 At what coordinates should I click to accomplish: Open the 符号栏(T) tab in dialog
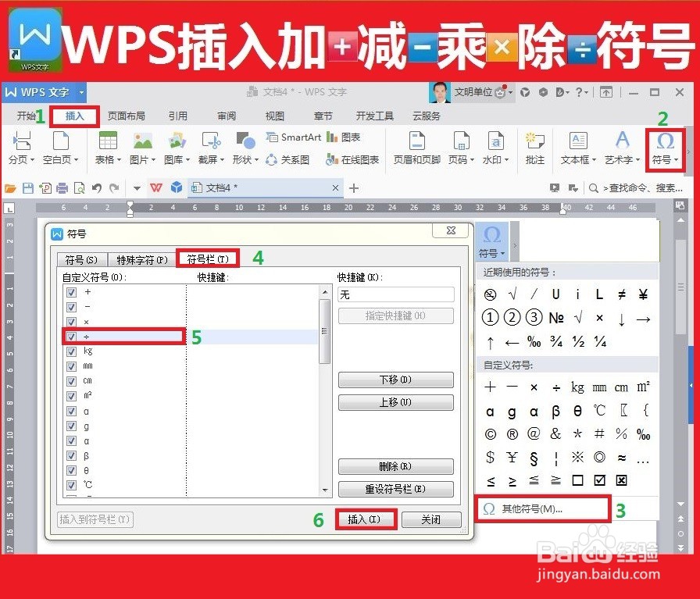(208, 258)
